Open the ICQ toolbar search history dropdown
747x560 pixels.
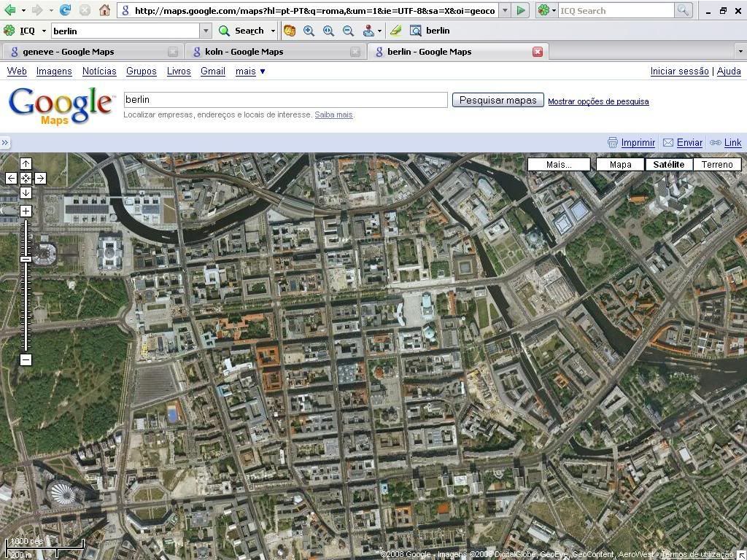pyautogui.click(x=205, y=31)
